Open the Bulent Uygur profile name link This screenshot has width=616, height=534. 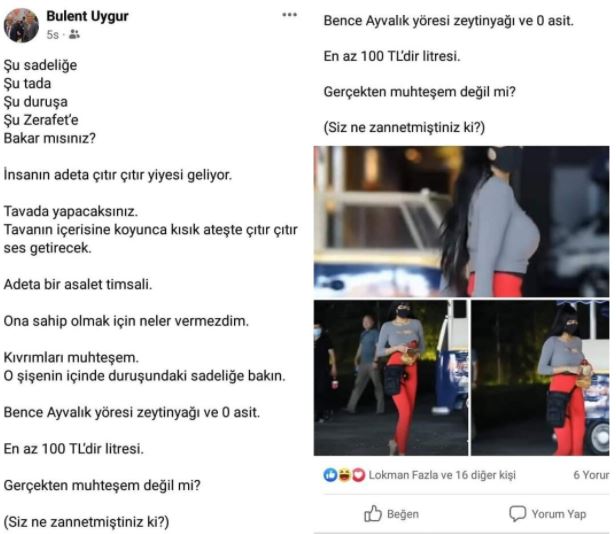(x=87, y=16)
